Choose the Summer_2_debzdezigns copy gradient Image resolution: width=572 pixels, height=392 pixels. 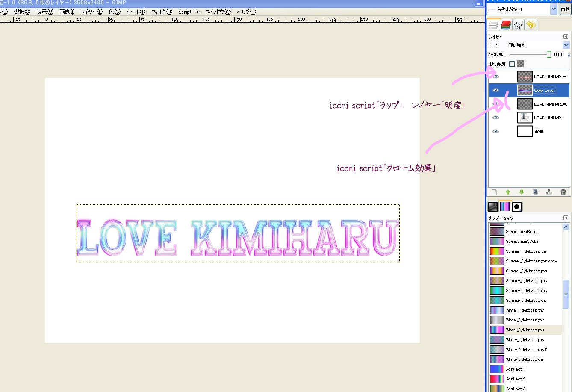tap(525, 261)
